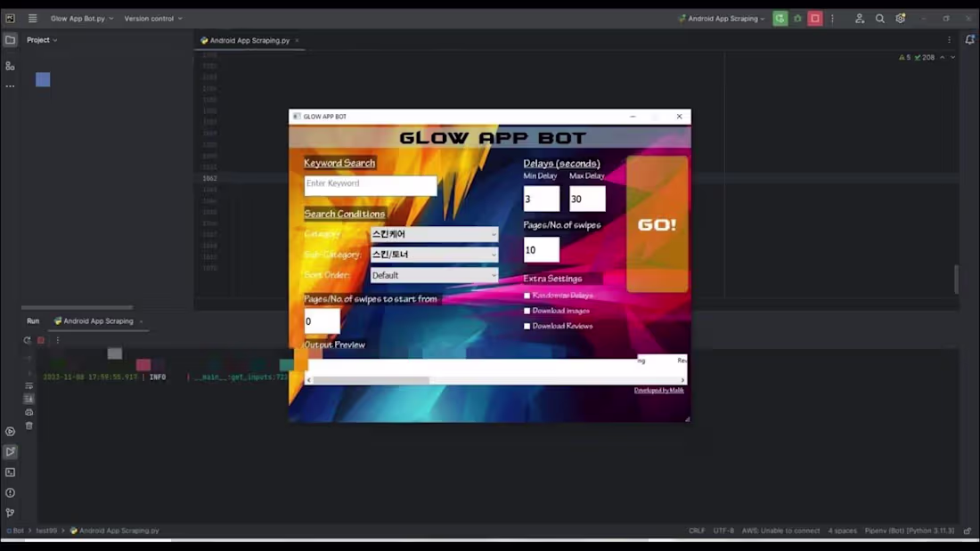This screenshot has width=980, height=551.
Task: Open IDE settings gear icon
Action: [x=900, y=19]
